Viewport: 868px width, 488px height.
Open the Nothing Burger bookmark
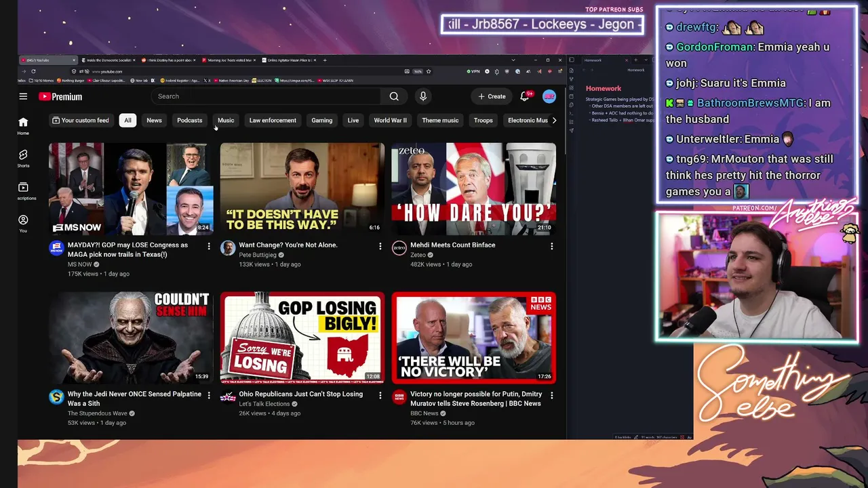point(71,81)
